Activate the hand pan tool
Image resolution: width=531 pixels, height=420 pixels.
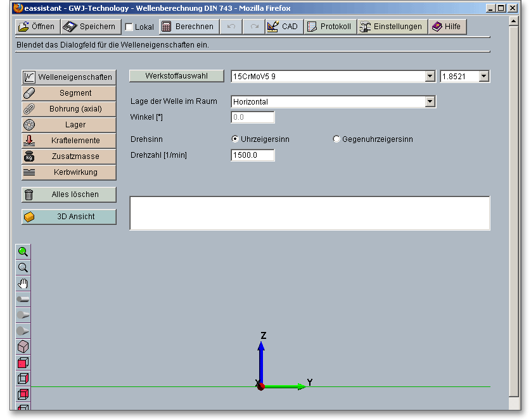pos(23,283)
